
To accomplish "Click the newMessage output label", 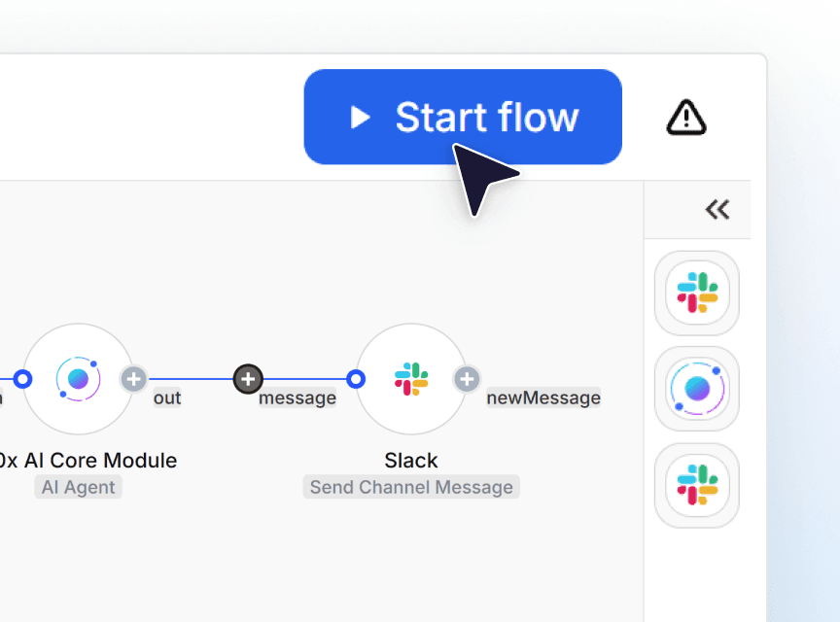I will tap(543, 397).
